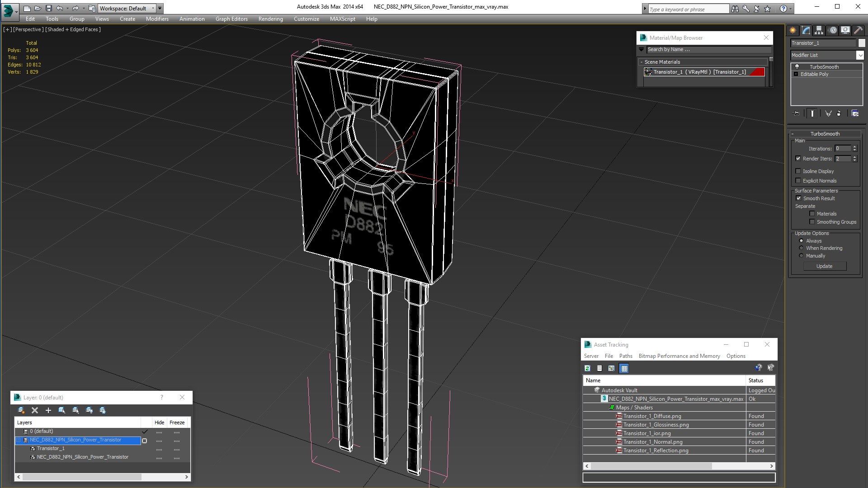
Task: Click Configure Modifier Sets icon
Action: [x=855, y=113]
